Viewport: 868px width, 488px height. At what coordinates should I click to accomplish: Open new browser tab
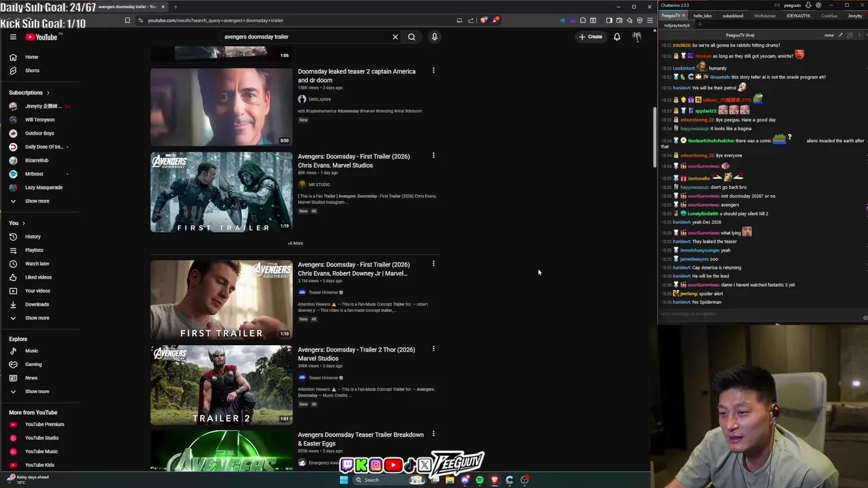coord(175,7)
